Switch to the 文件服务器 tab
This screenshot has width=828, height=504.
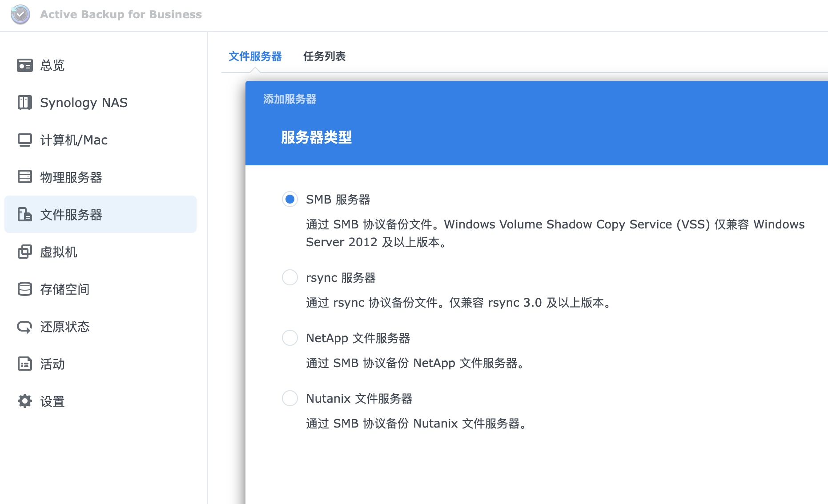point(255,56)
